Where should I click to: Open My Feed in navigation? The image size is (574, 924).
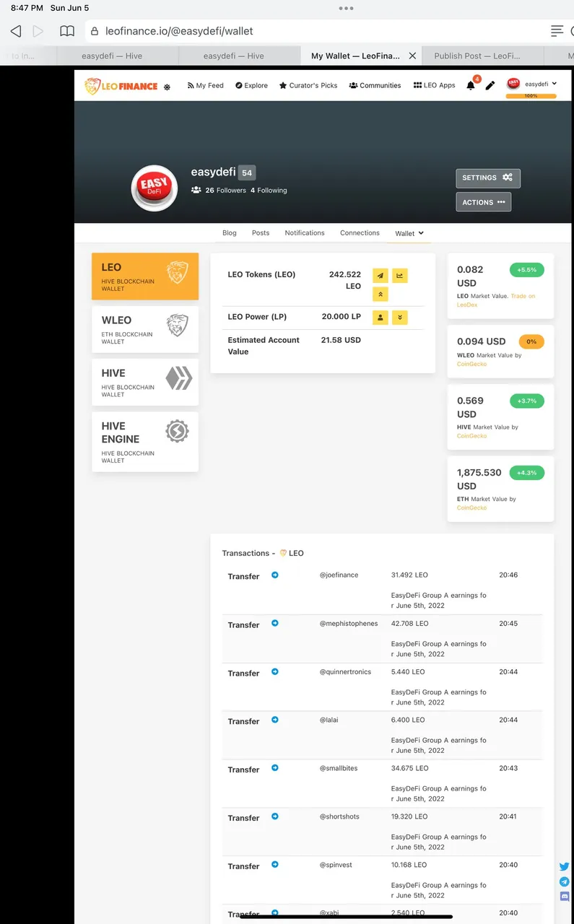pos(205,85)
